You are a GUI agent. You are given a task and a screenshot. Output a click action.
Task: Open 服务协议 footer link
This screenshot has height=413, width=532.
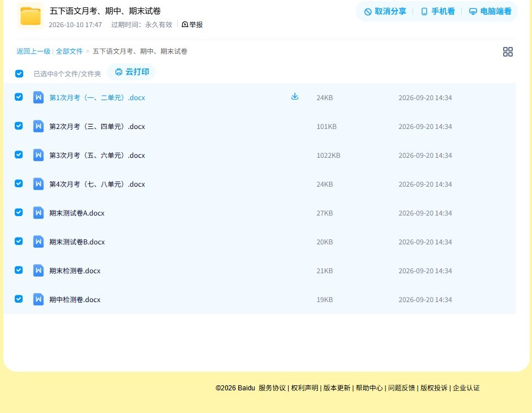click(272, 388)
